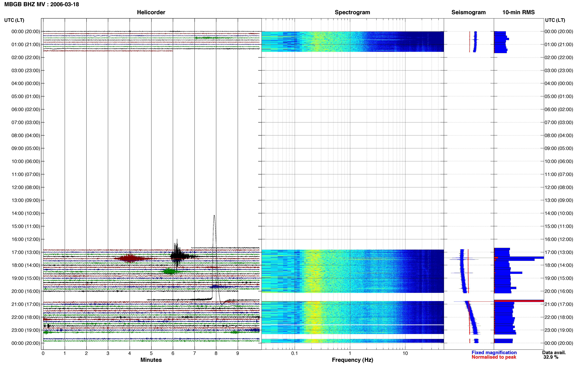The width and height of the screenshot is (588, 368).
Task: Click the white gap line in the 22:30 spectrogram
Action: (x=352, y=325)
